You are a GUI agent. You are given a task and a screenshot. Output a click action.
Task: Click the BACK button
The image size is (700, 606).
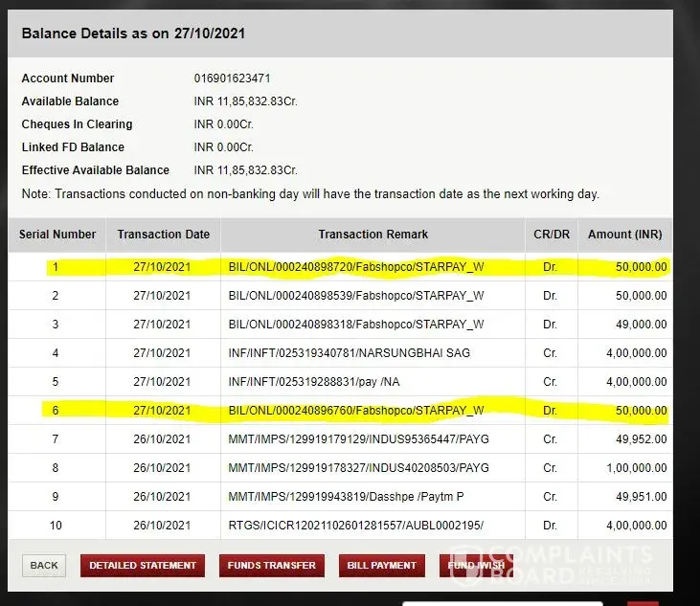coord(44,565)
